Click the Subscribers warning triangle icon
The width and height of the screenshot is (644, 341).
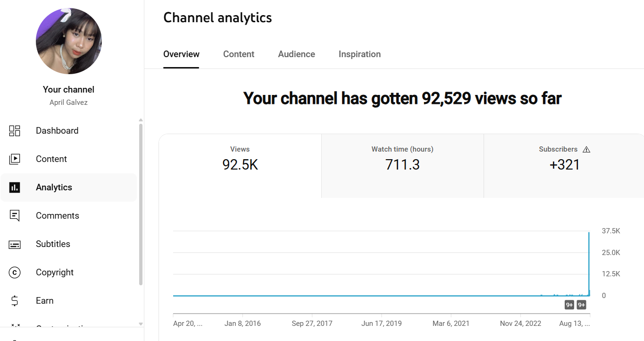(586, 149)
